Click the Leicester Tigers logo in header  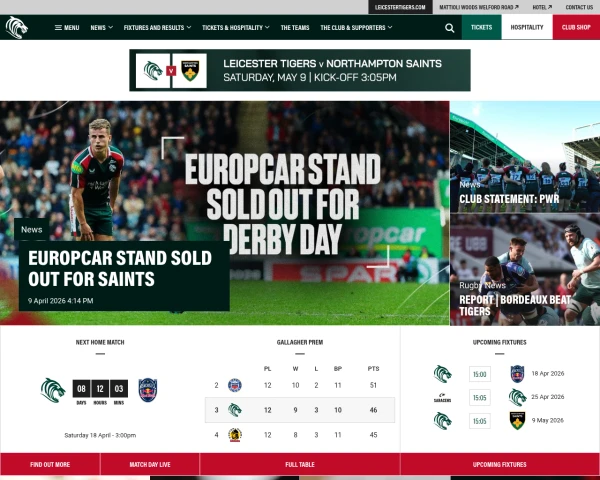(17, 27)
